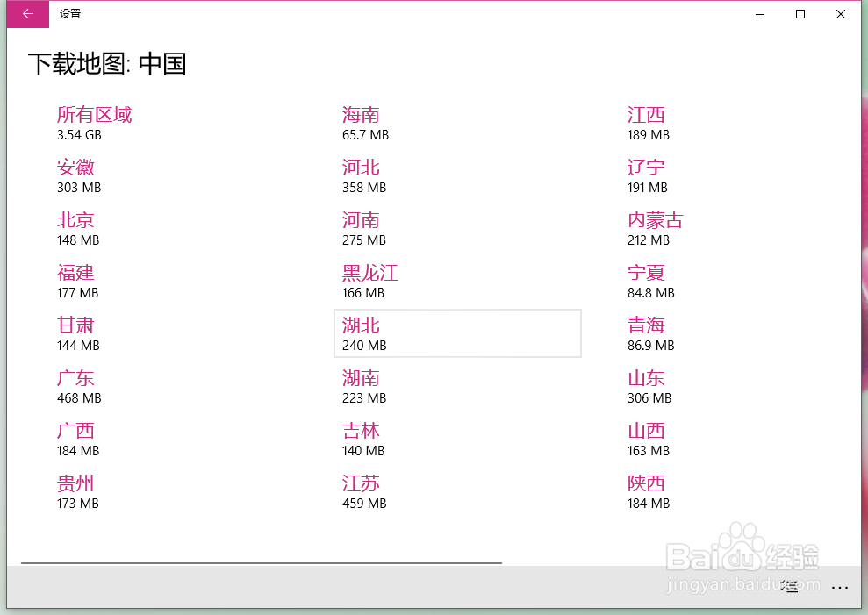Close the Settings window

pyautogui.click(x=841, y=14)
